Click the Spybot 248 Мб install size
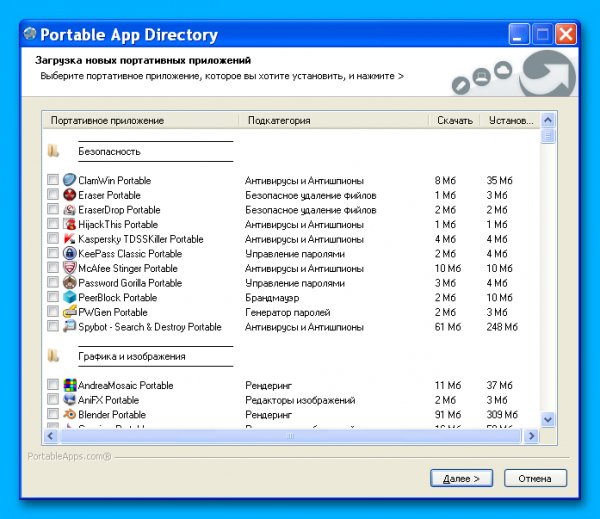Viewport: 600px width, 519px height. [502, 327]
